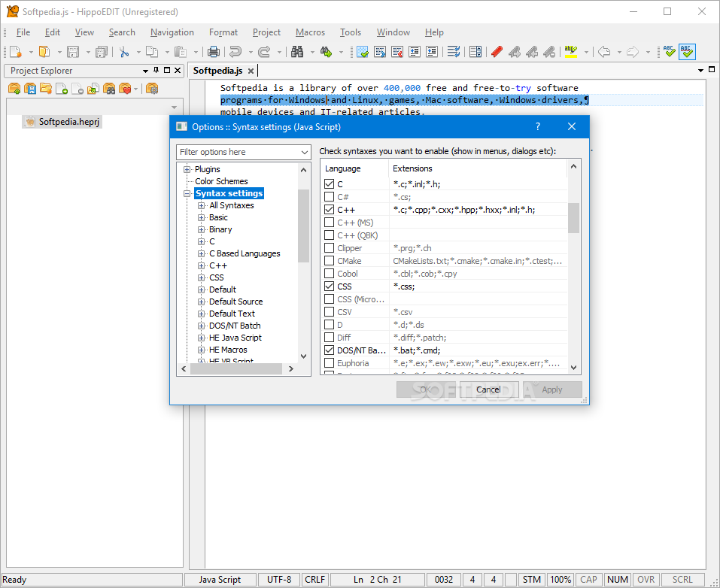720x588 pixels.
Task: Click the Save file toolbar icon
Action: coord(72,51)
